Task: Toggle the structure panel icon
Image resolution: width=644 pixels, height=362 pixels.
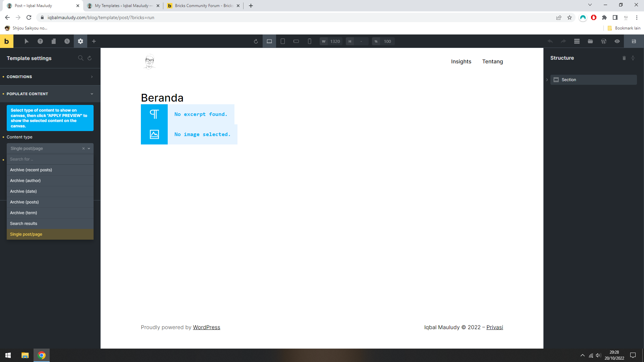Action: 577,41
